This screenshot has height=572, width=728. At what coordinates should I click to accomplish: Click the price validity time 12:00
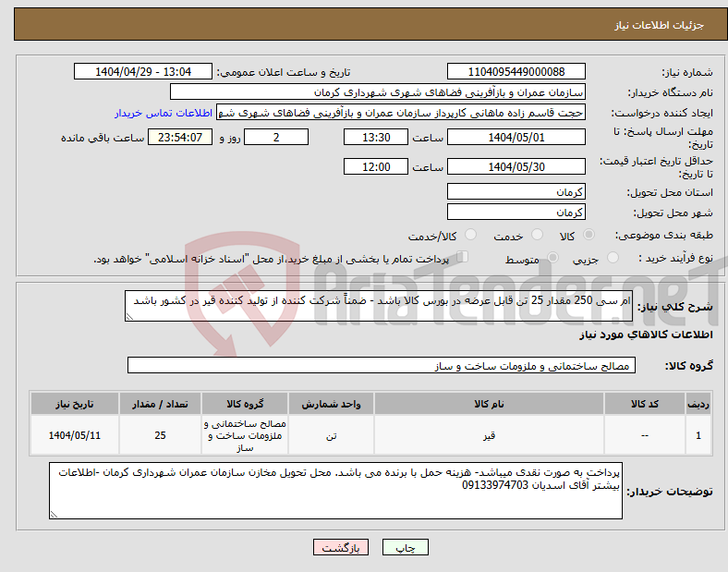(376, 166)
